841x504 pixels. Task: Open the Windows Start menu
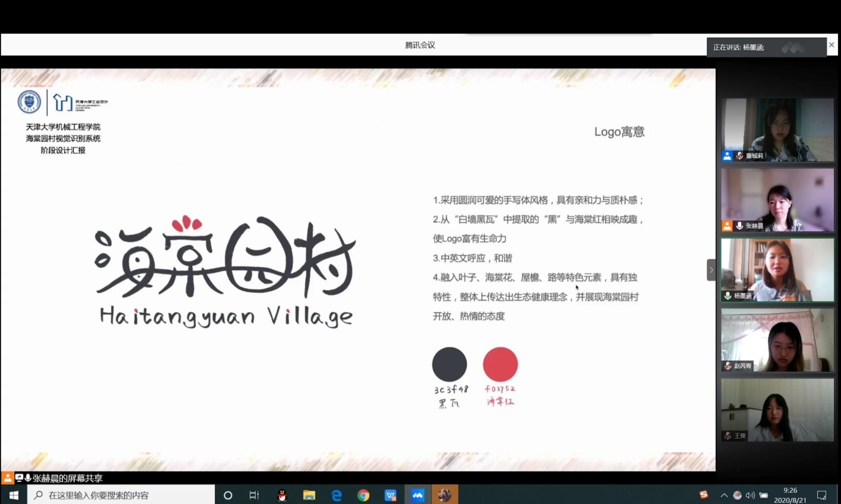tap(14, 495)
